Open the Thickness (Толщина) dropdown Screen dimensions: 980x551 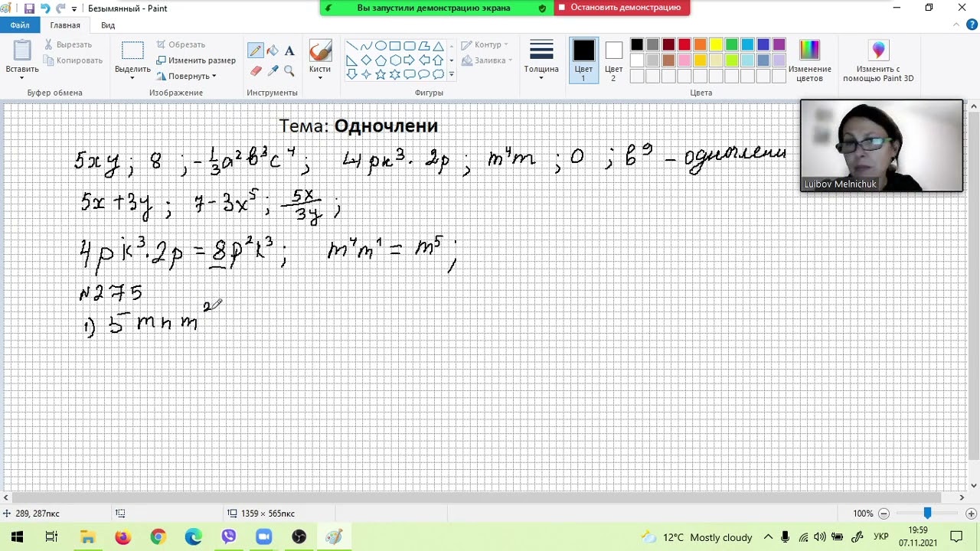click(541, 60)
